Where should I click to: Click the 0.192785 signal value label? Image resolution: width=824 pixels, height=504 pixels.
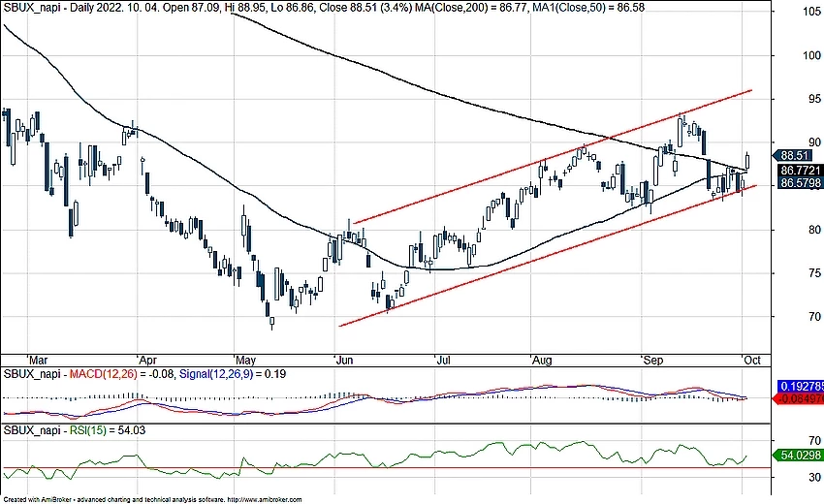(x=801, y=387)
